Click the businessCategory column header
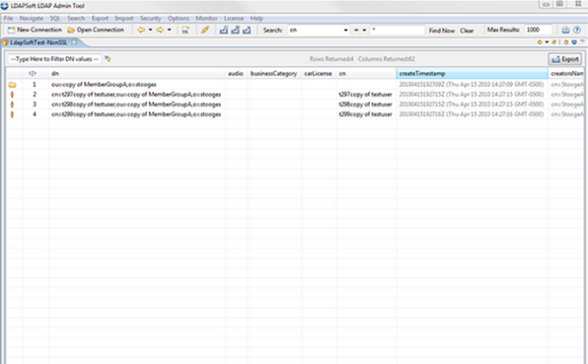 [274, 73]
